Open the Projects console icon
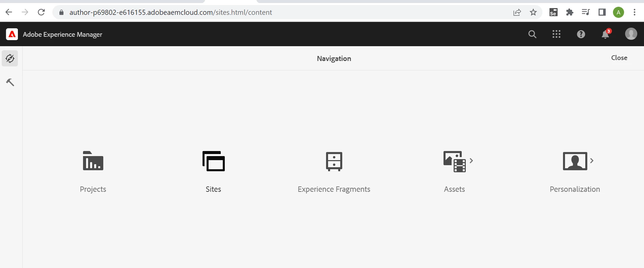 [93, 161]
